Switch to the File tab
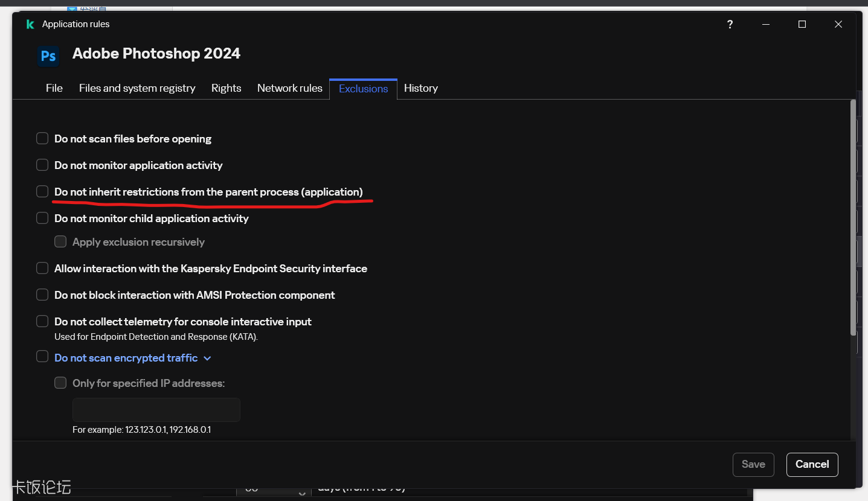Viewport: 868px width, 501px height. click(x=54, y=88)
